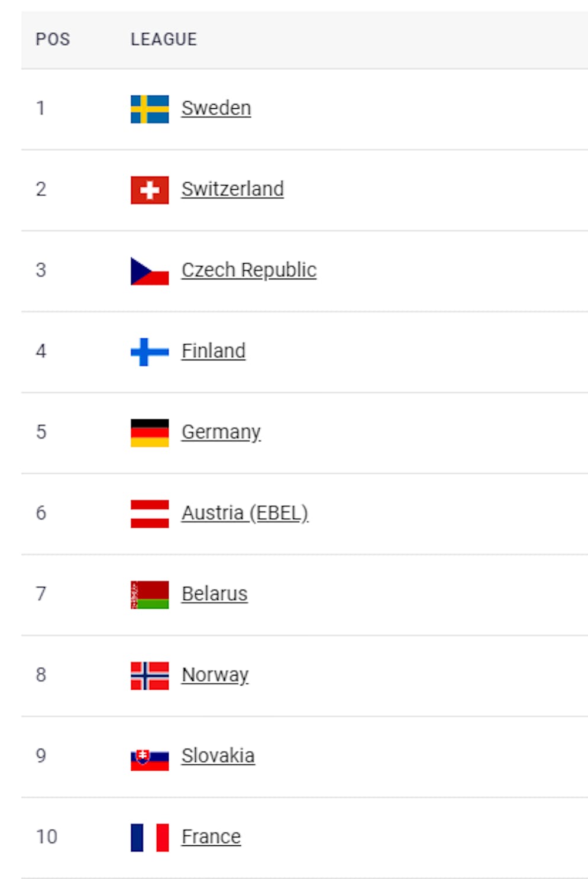Open the Belarus league link

pyautogui.click(x=215, y=594)
